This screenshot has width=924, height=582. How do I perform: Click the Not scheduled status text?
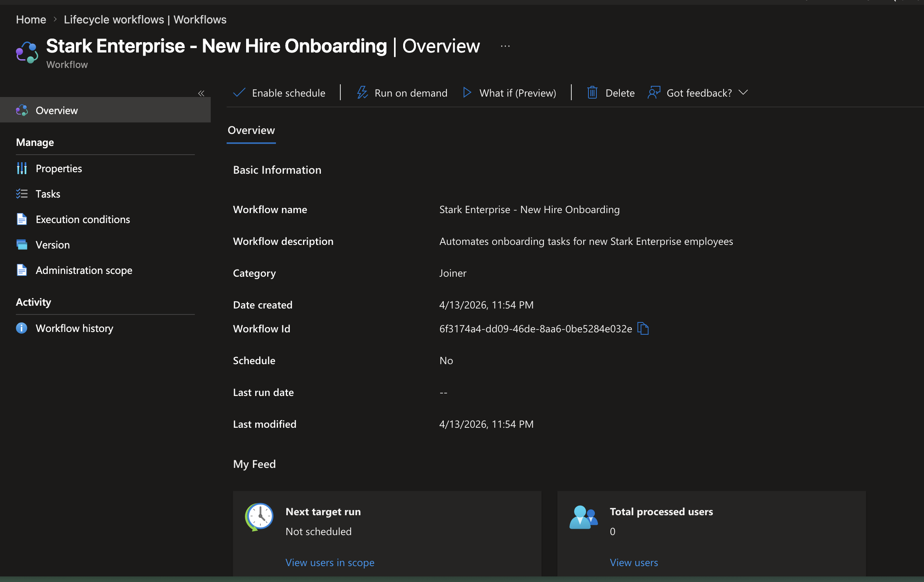pos(318,532)
